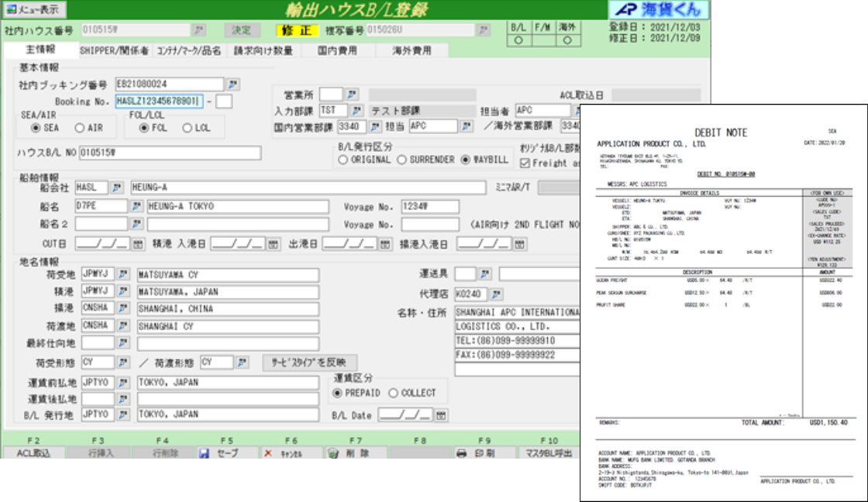The image size is (868, 502).
Task: Cancel with the F6 キャンセル button
Action: [x=291, y=452]
